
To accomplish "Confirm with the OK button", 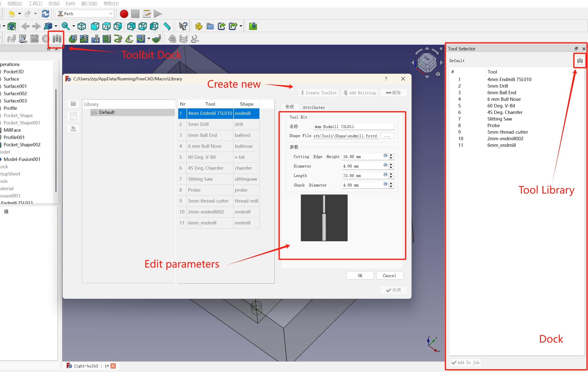I will [x=360, y=276].
